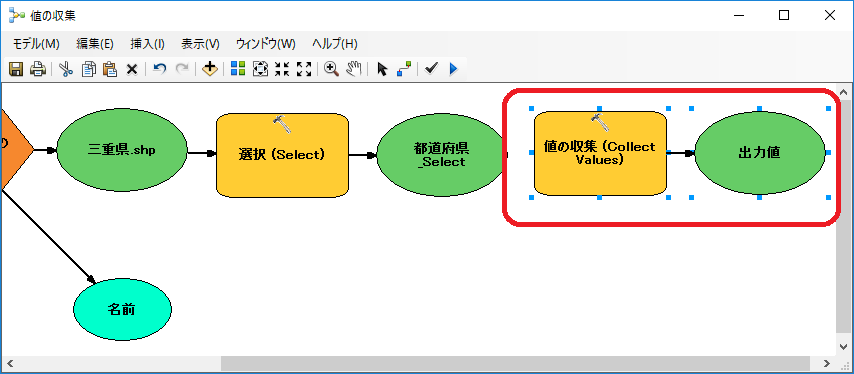Click the Auto Layout icon
The height and width of the screenshot is (374, 854).
click(238, 69)
